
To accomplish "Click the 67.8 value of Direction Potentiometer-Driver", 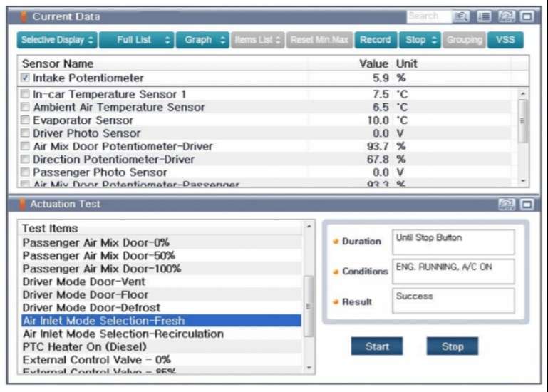I will [378, 160].
